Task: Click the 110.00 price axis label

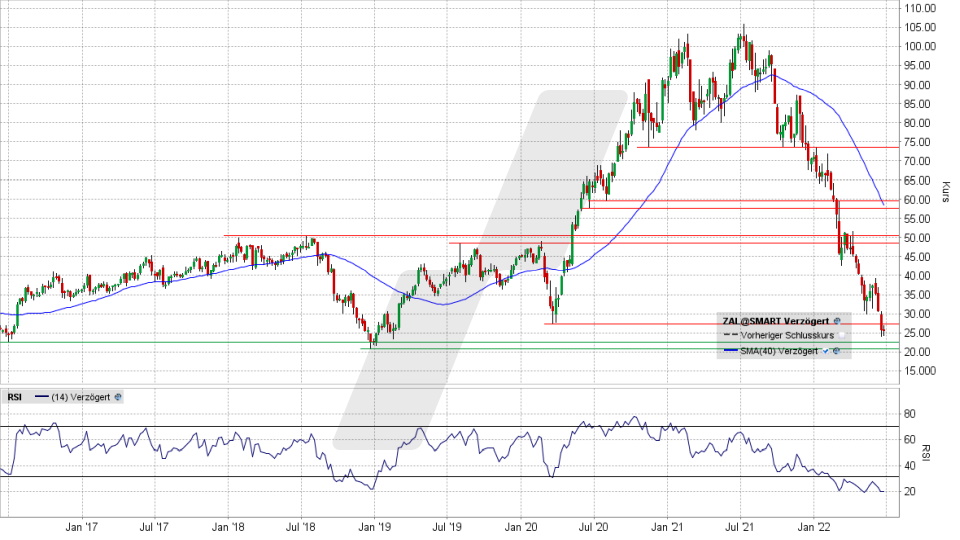Action: pos(920,8)
